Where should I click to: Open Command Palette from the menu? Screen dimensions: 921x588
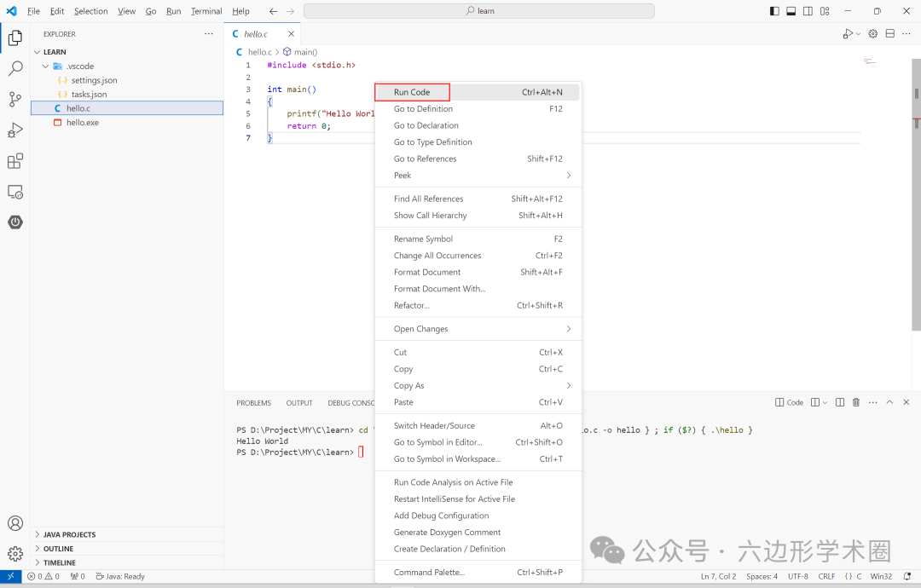(x=428, y=572)
